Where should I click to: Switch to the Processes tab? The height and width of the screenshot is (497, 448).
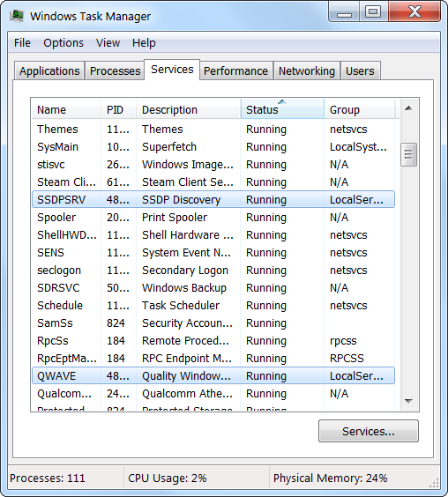(x=115, y=70)
